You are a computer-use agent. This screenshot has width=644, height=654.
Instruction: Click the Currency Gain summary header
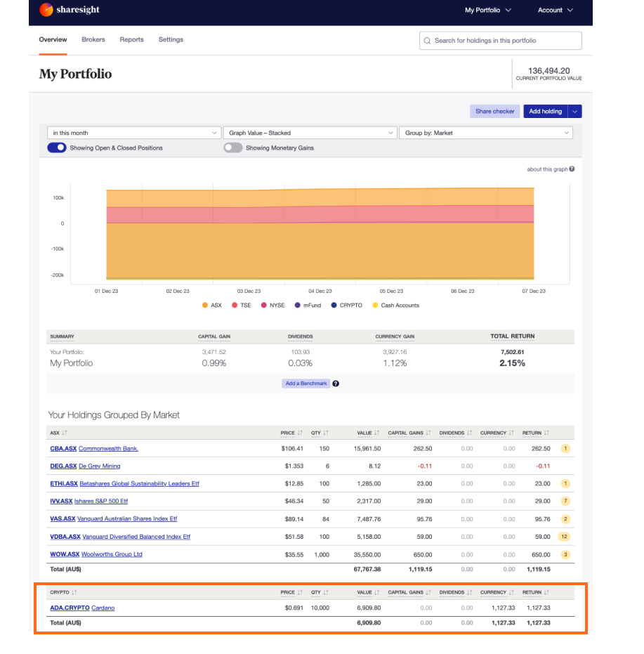click(395, 336)
